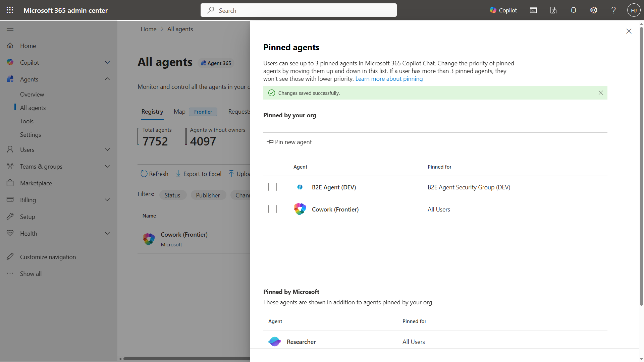Viewport: 644px width, 362px height.
Task: Open Learn more about pinning link
Action: coord(389,79)
